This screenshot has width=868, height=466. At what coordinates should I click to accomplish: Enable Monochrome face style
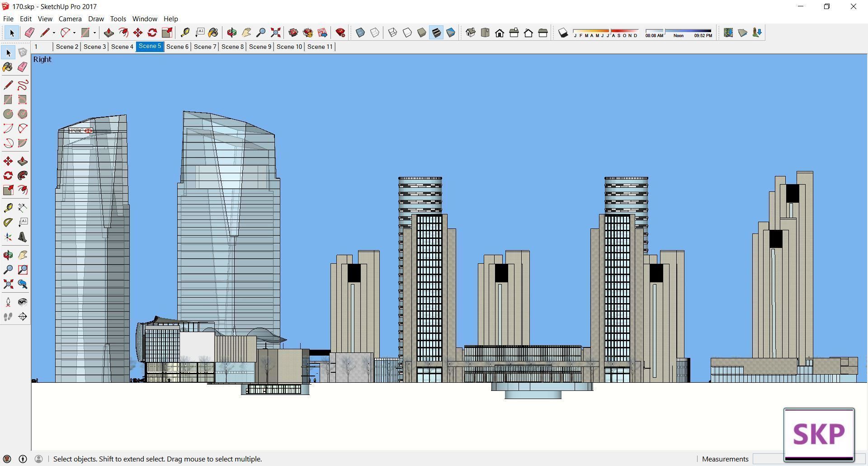coord(451,33)
